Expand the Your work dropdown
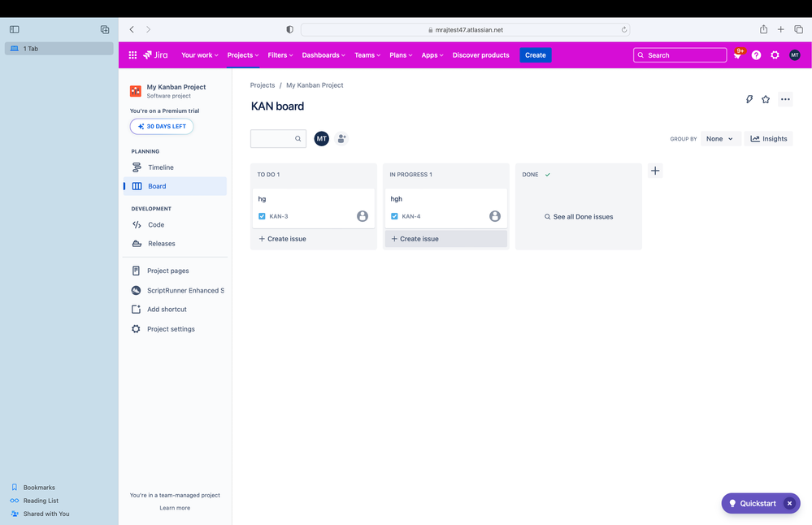 tap(199, 55)
